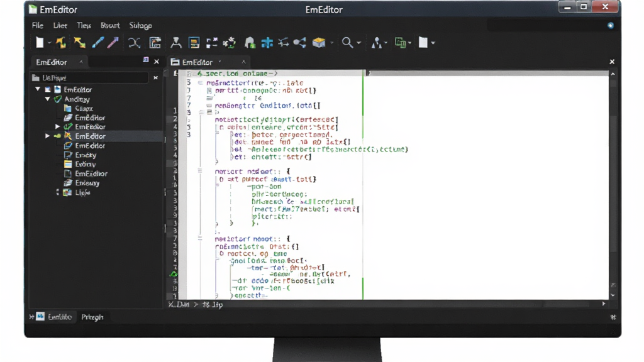Click the yellow diagonal arrow toolbar icon

click(x=80, y=42)
